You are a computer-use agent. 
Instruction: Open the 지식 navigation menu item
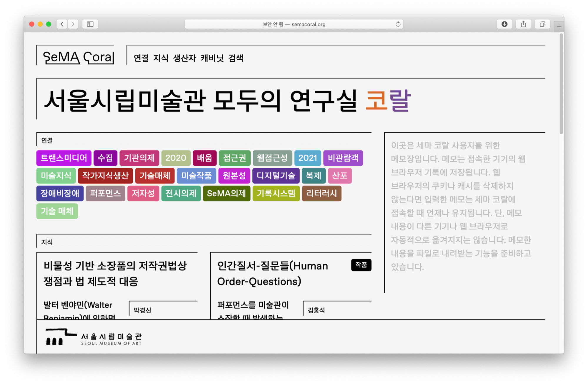(x=161, y=58)
